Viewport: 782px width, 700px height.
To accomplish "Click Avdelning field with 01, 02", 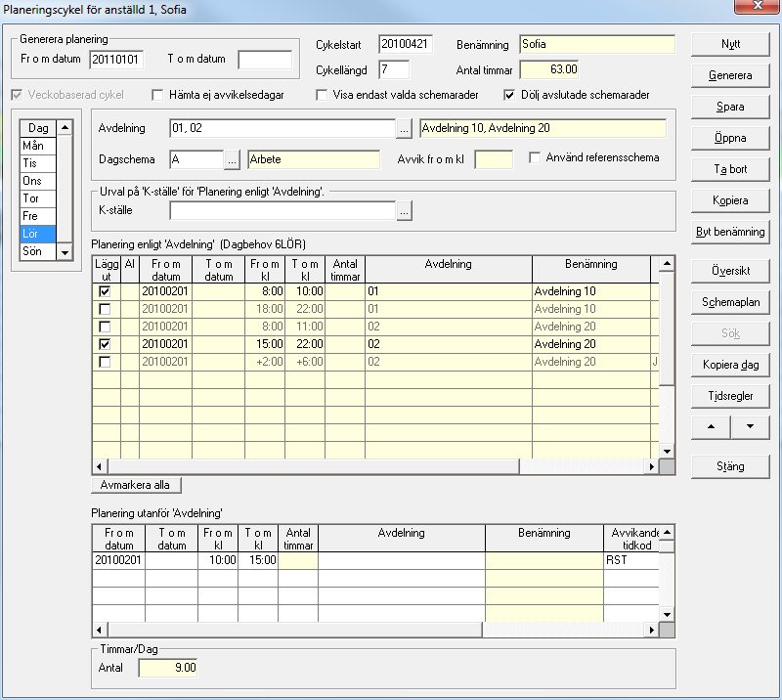I will tap(282, 129).
